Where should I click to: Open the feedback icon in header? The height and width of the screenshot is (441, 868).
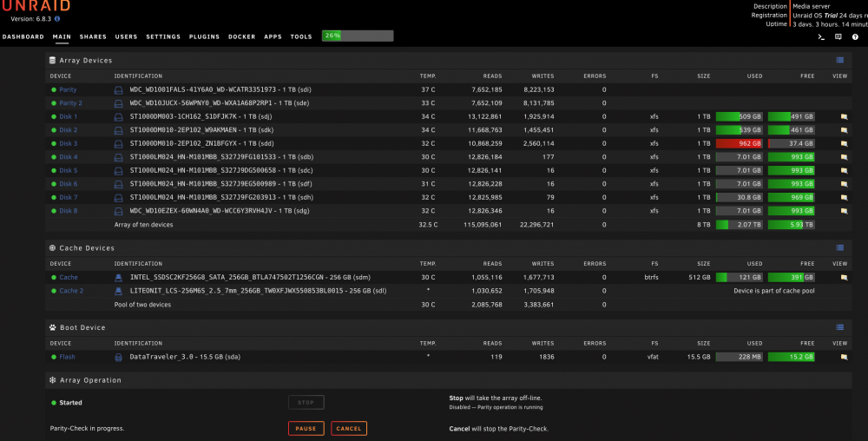tap(838, 37)
